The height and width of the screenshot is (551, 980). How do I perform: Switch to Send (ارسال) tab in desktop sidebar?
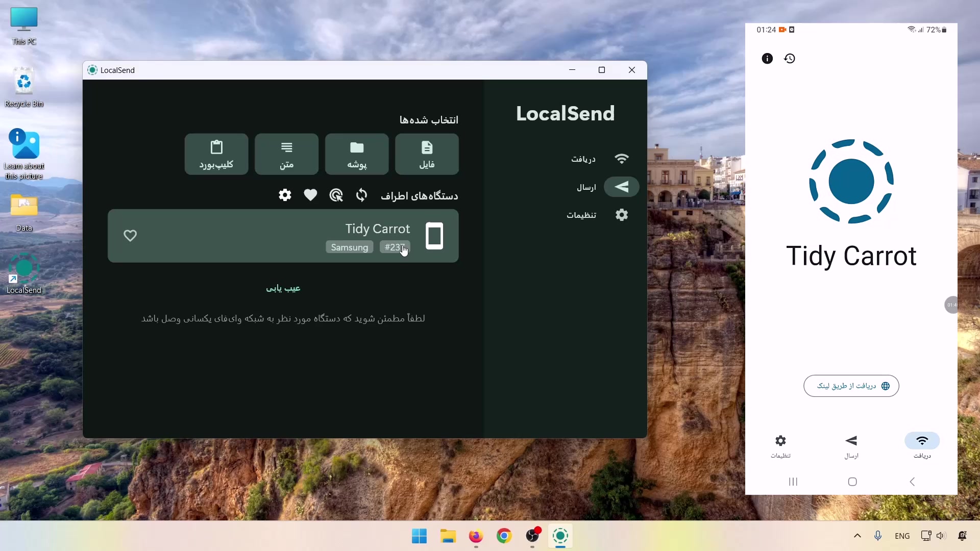point(607,187)
